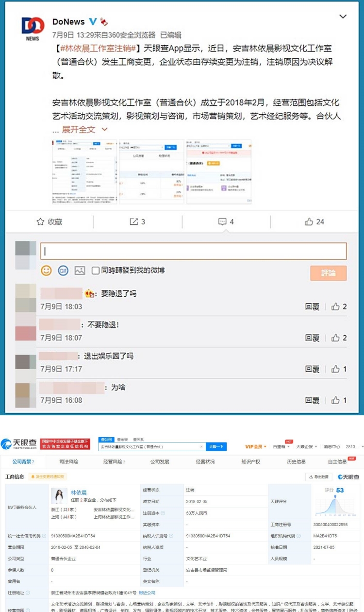The width and height of the screenshot is (364, 612).
Task: Open the #林依晨工作室注销# hashtag
Action: [99, 48]
